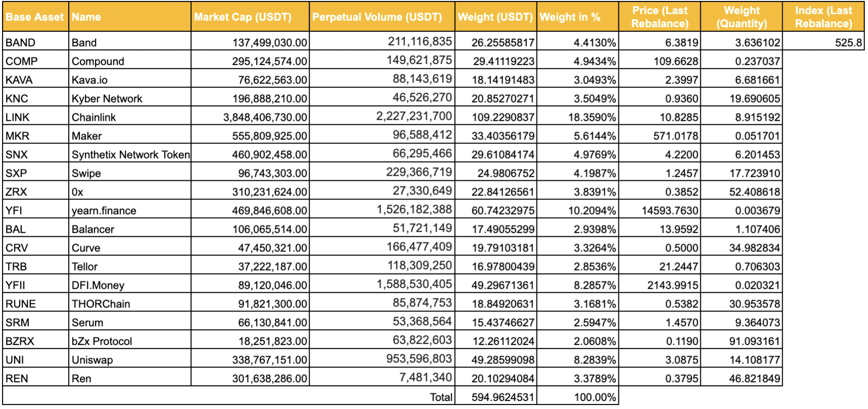This screenshot has width=868, height=409.
Task: Select the 100.00% total cell
Action: pyautogui.click(x=578, y=396)
